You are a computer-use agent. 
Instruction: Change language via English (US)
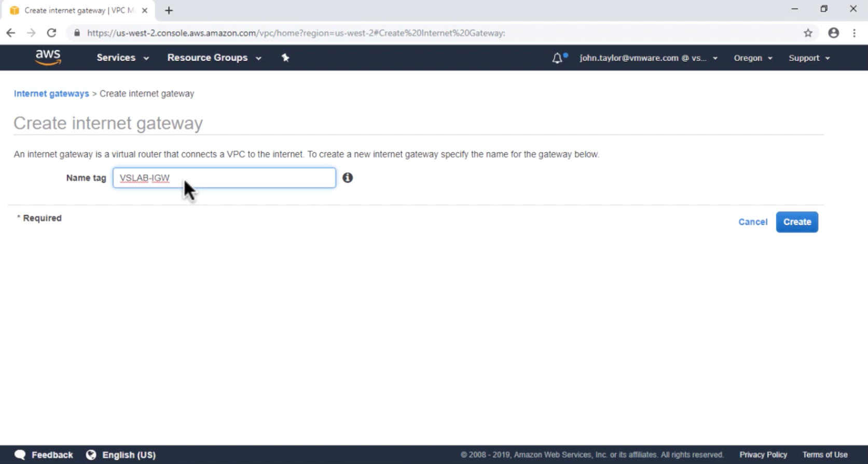129,455
